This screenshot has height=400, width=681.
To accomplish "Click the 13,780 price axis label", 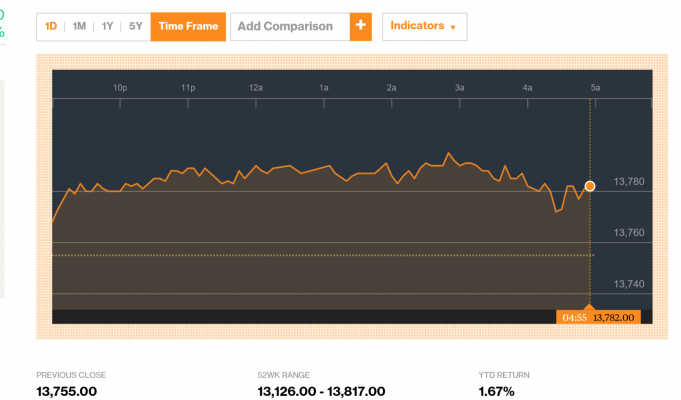I will pos(628,181).
